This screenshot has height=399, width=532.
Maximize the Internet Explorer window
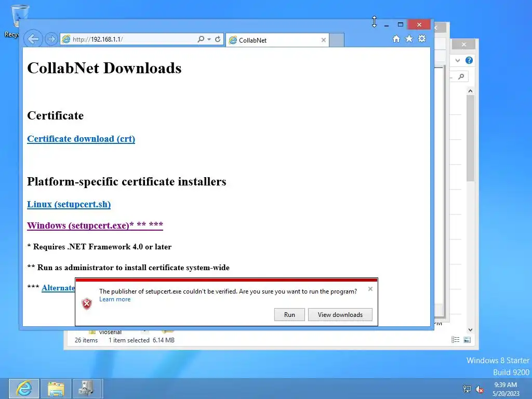[x=401, y=24]
